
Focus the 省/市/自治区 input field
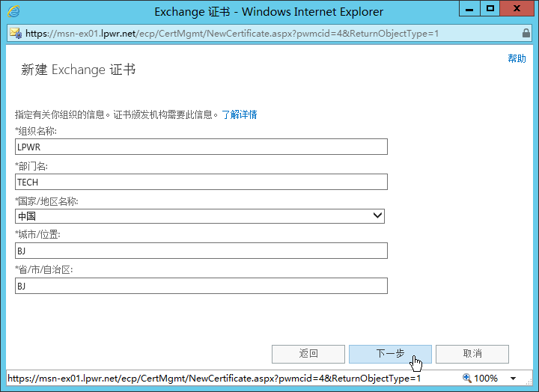point(201,286)
